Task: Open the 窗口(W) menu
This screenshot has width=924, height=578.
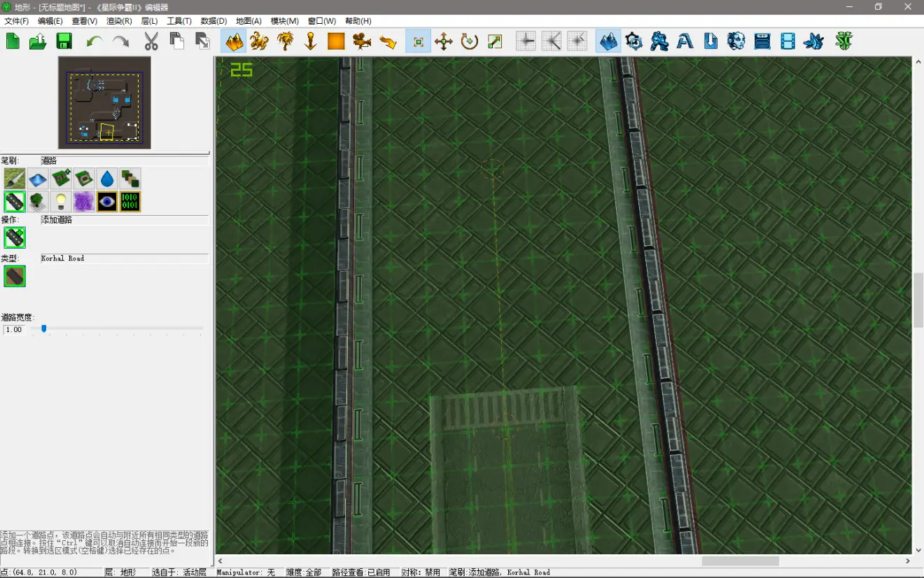Action: pos(322,21)
